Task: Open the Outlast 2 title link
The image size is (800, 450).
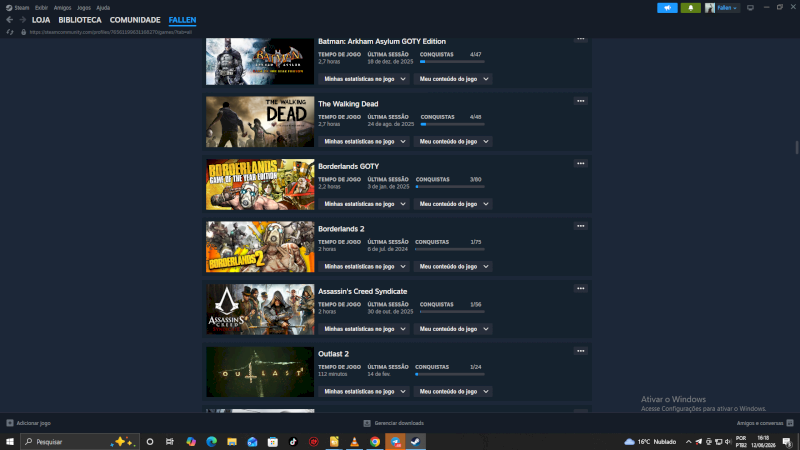Action: (x=333, y=354)
